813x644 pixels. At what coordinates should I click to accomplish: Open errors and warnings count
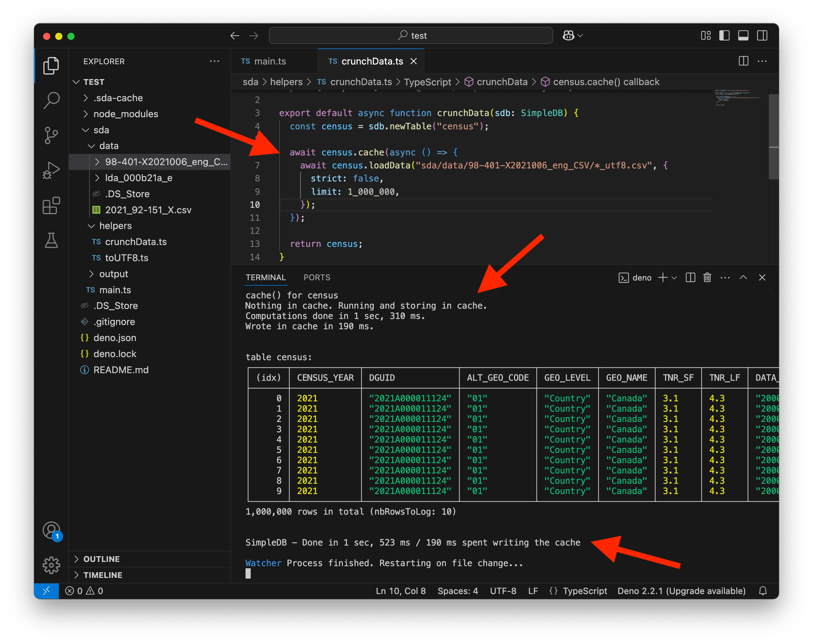click(x=84, y=590)
